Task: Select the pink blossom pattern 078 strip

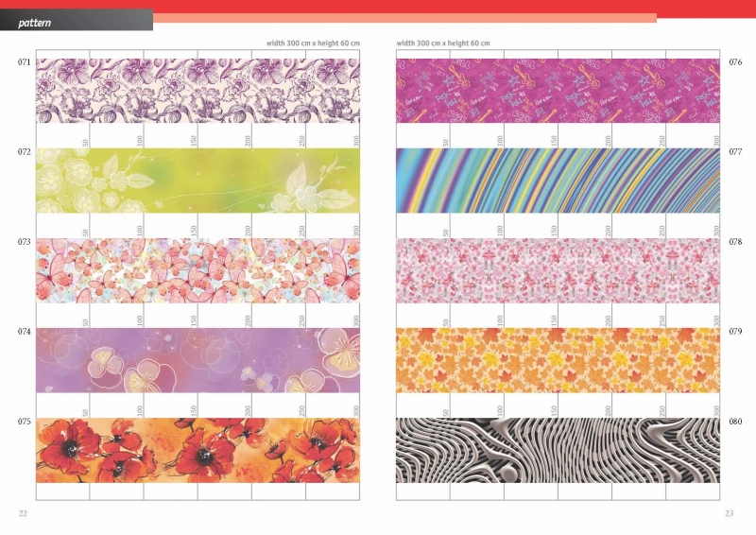Action: (x=558, y=270)
